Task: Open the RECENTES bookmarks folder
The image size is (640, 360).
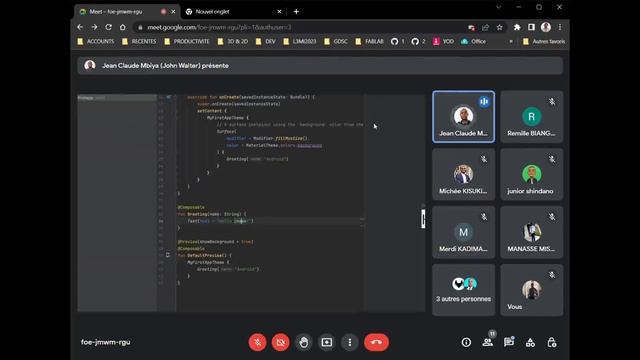Action: [x=139, y=41]
